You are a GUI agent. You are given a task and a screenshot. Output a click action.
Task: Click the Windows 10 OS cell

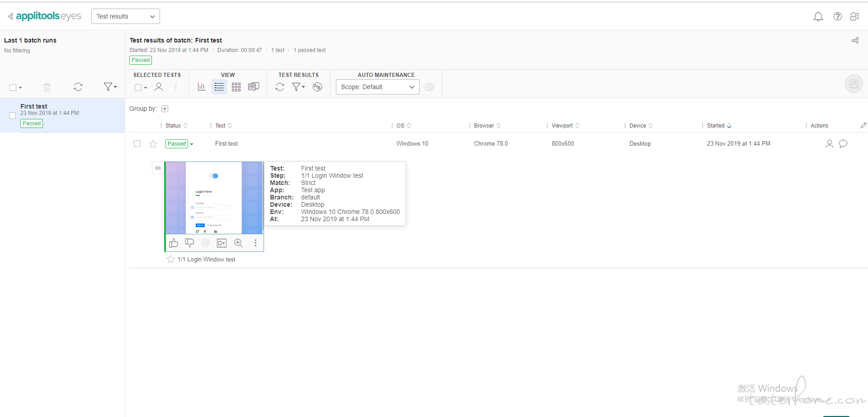tap(412, 144)
